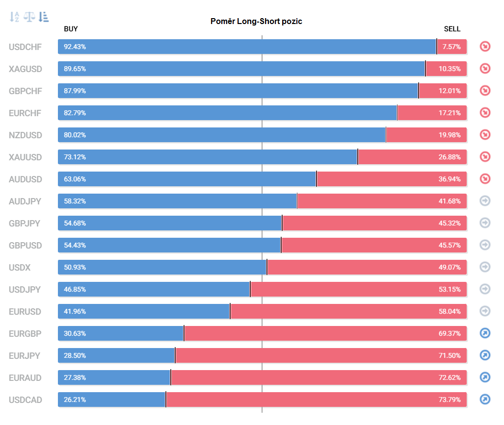Click the EURUSD pair name
The image size is (504, 425).
[x=25, y=312]
